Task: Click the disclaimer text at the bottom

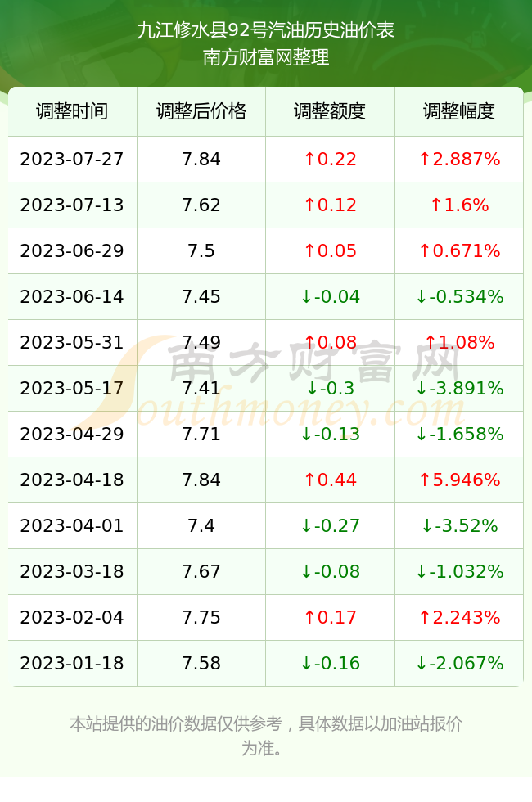Action: 266,736
